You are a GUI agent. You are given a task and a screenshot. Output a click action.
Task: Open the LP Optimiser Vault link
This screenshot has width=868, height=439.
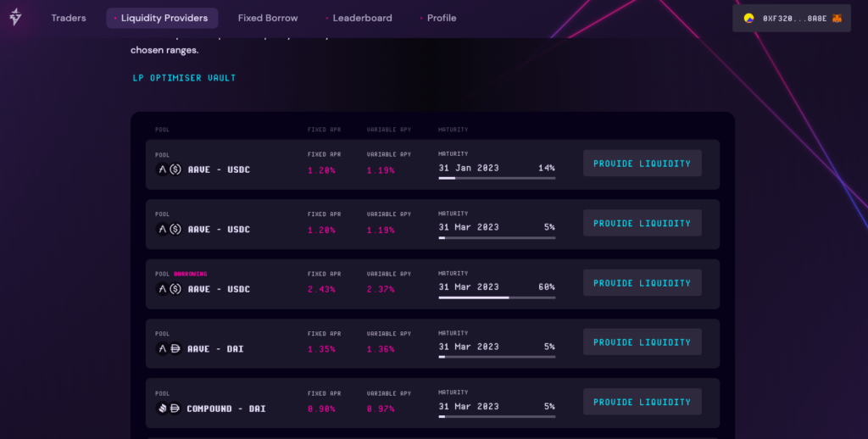coord(184,78)
